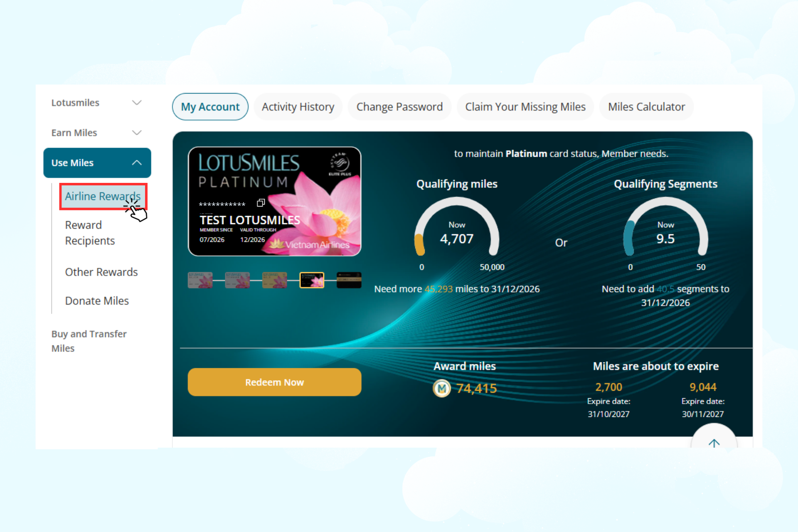Click the Miles are about to expire heading
The height and width of the screenshot is (532, 798).
coord(656,366)
